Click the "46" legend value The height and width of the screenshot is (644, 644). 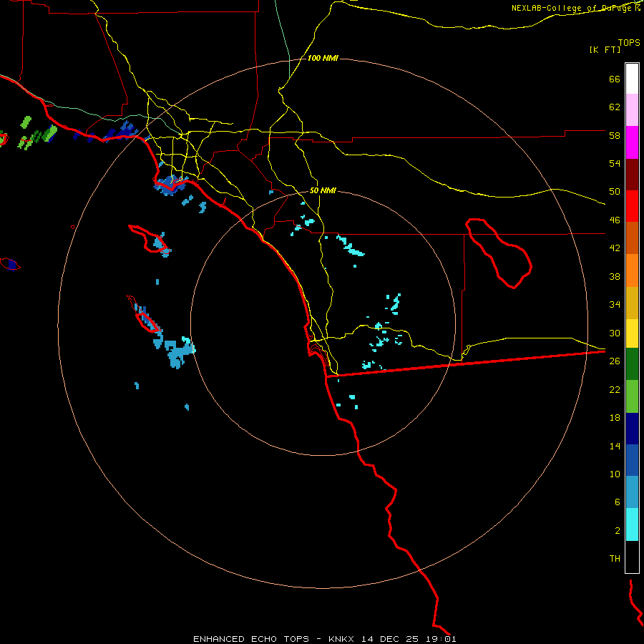(615, 220)
